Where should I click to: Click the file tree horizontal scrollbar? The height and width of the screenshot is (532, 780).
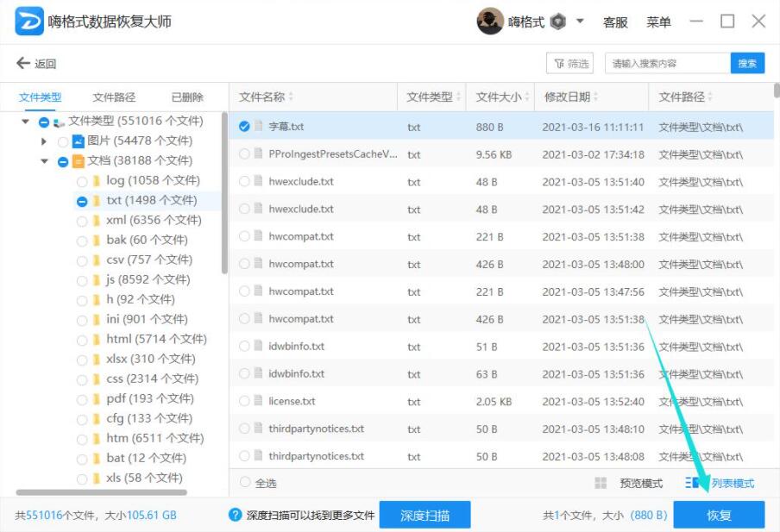(102, 492)
